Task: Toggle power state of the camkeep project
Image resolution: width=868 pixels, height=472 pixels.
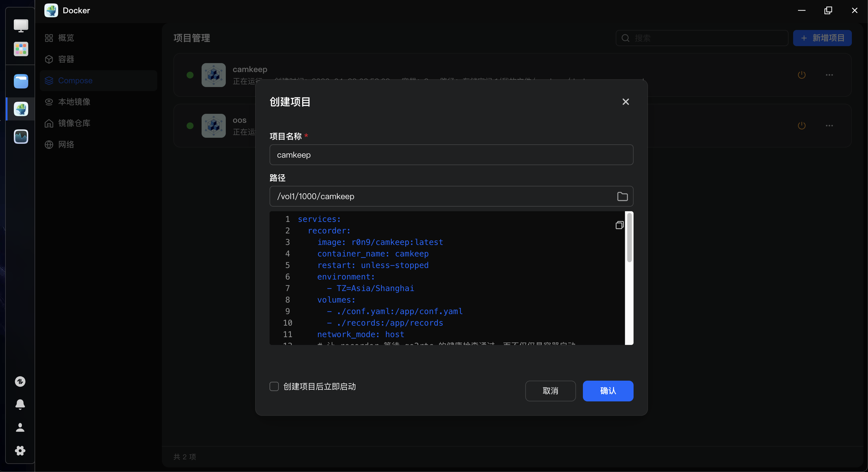Action: 802,75
